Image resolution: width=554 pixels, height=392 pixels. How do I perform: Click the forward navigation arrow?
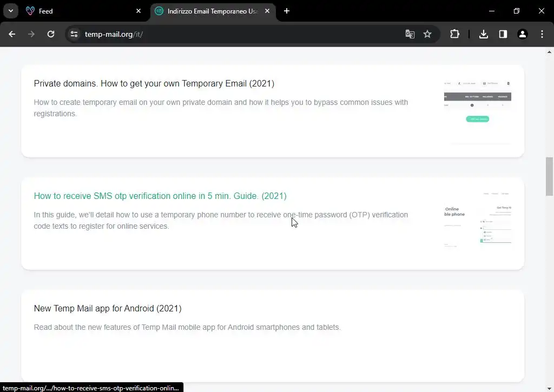pyautogui.click(x=31, y=34)
